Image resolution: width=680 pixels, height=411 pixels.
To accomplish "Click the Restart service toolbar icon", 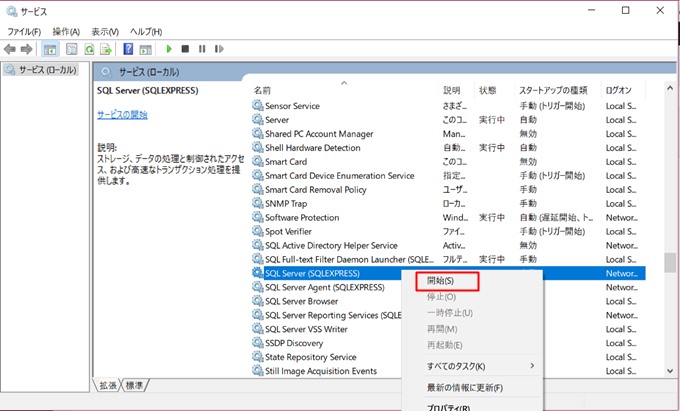I will 219,49.
